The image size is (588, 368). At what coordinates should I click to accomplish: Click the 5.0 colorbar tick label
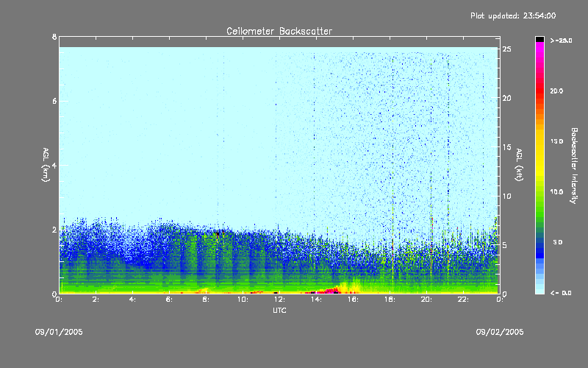coord(558,242)
